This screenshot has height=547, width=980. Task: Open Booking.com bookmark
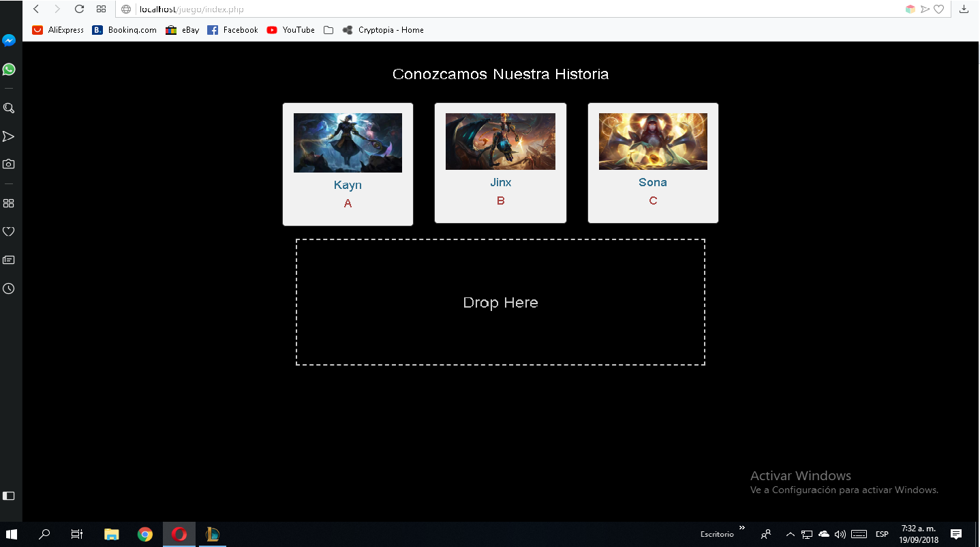click(124, 30)
